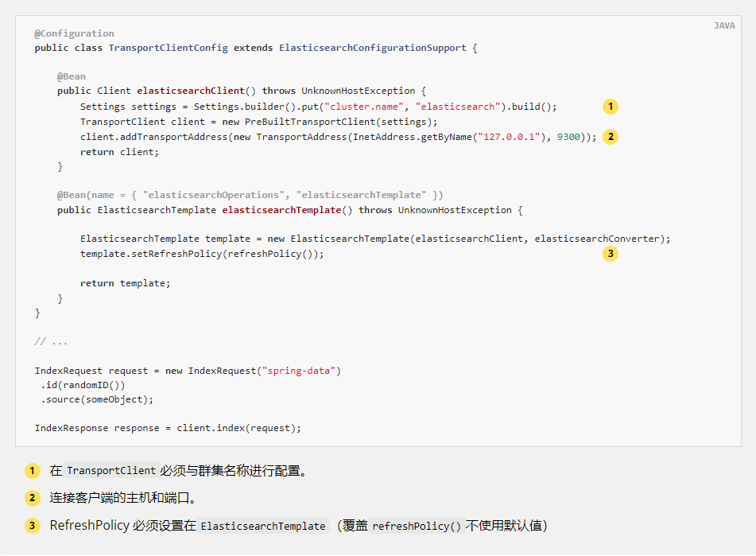Viewport: 756px width, 556px height.
Task: Click badge 1 in the explanation list below the code
Action: (33, 471)
